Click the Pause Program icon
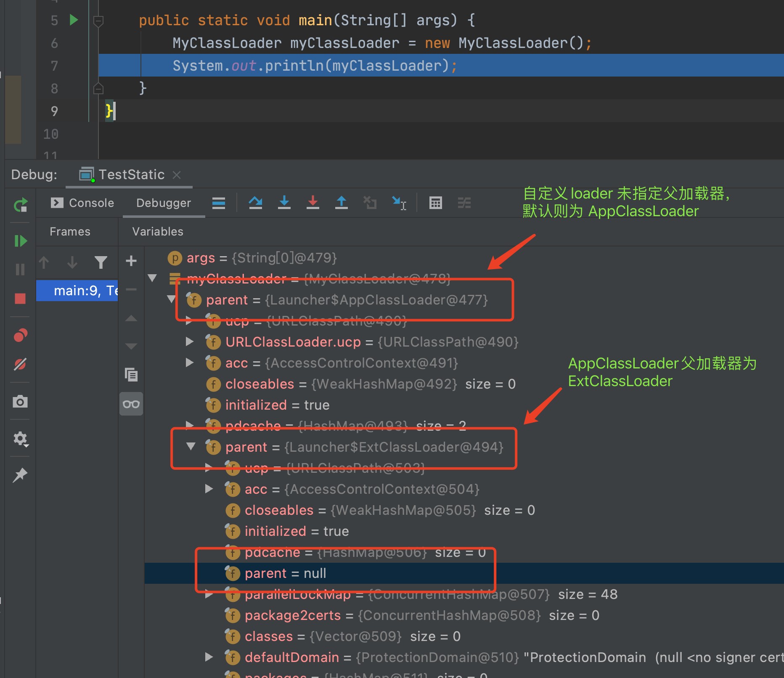The width and height of the screenshot is (784, 678). pos(20,269)
